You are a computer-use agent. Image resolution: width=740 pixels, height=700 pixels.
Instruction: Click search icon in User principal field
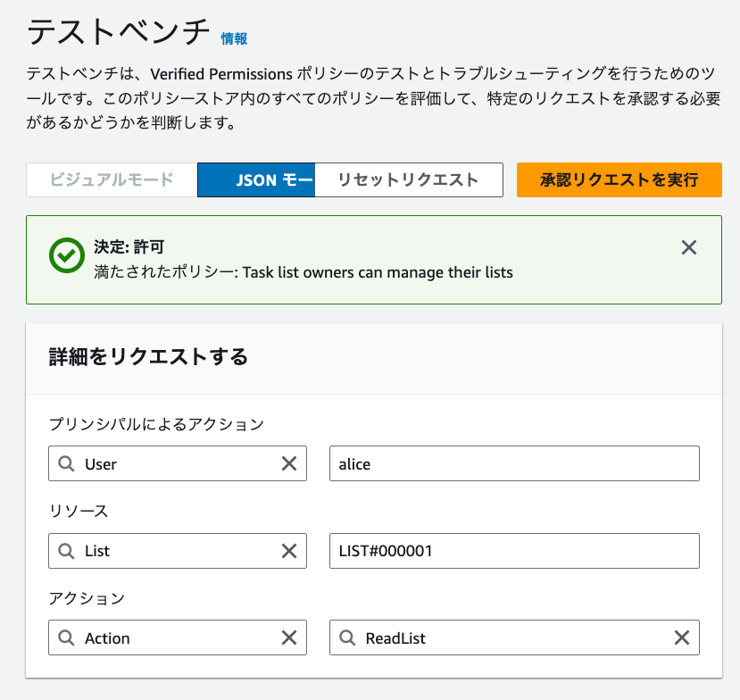coord(66,464)
